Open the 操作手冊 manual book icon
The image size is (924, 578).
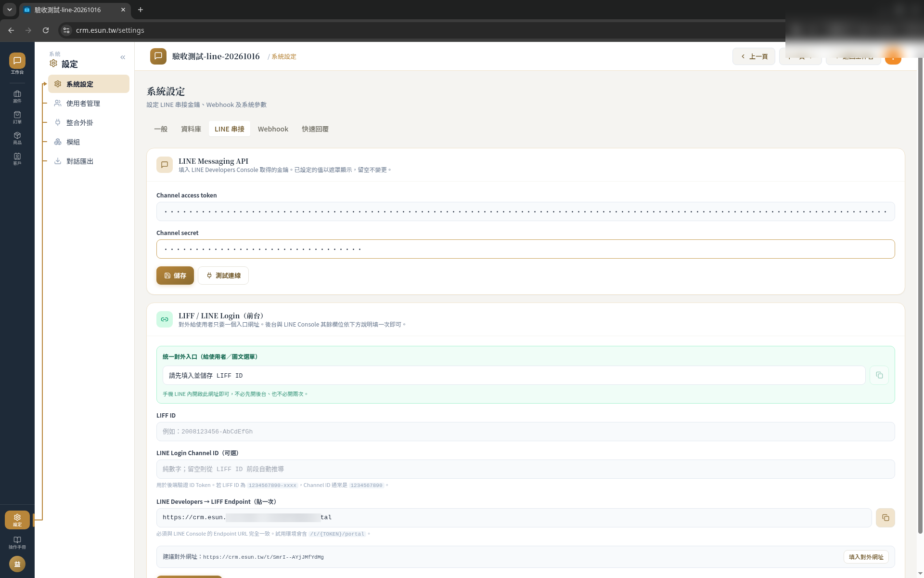[x=17, y=542]
